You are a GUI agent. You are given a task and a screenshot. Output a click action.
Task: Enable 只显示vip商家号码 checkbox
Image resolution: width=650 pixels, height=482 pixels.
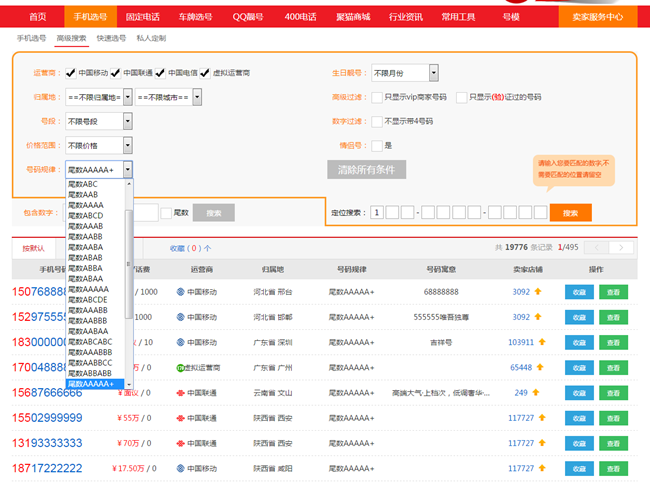377,97
